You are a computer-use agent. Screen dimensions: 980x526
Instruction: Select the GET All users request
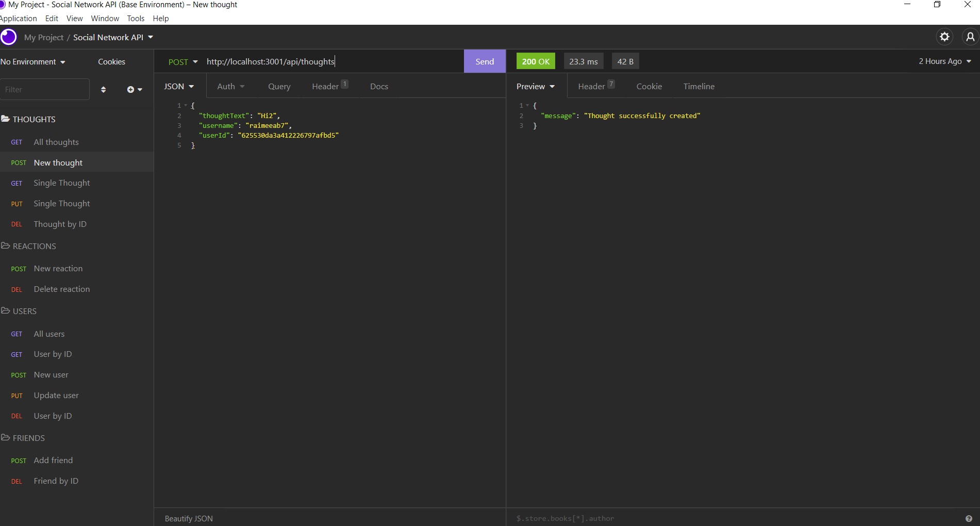tap(77, 334)
